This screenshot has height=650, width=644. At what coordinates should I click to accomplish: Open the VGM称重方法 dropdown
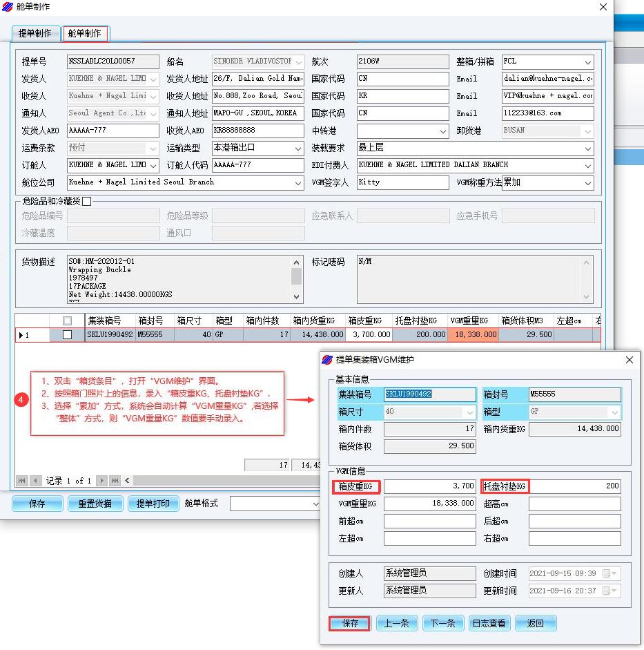click(587, 183)
